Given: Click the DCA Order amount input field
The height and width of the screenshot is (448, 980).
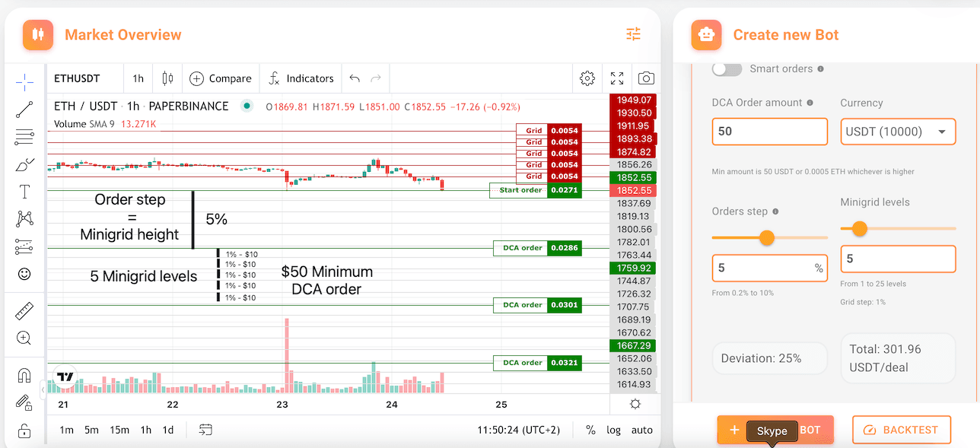Looking at the screenshot, I should pyautogui.click(x=769, y=132).
